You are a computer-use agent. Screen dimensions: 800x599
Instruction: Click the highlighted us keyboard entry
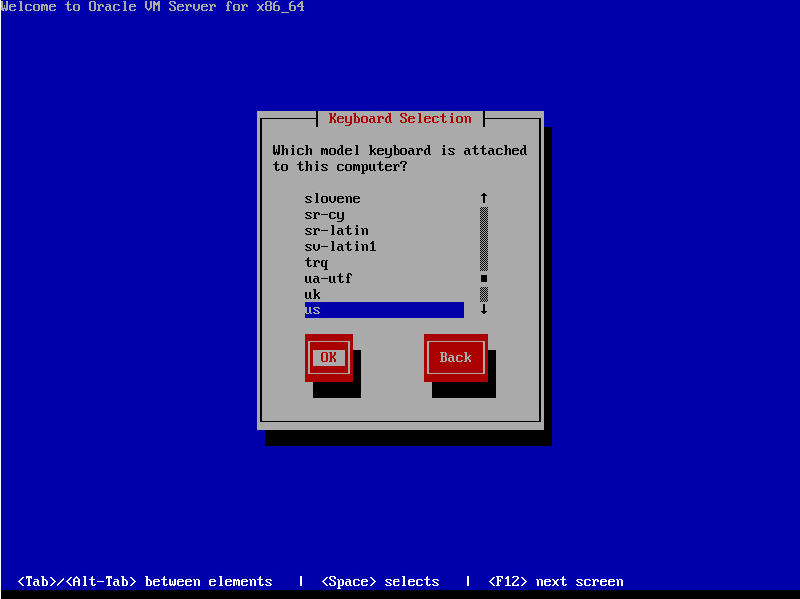383,311
